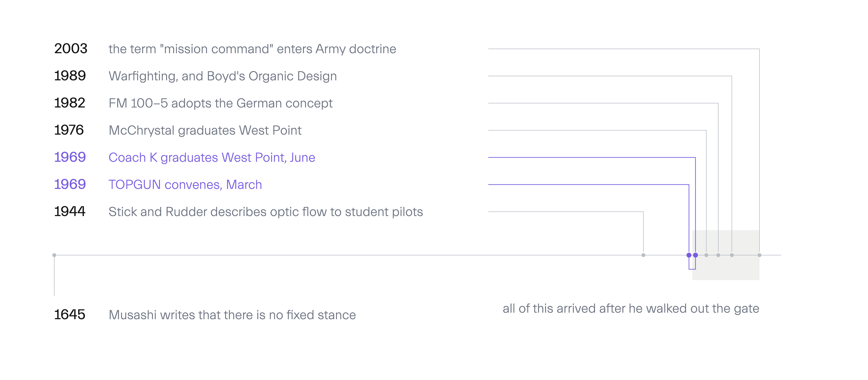The image size is (868, 380).
Task: Select the purple TOPGUN March 1969 dot
Action: coord(689,255)
